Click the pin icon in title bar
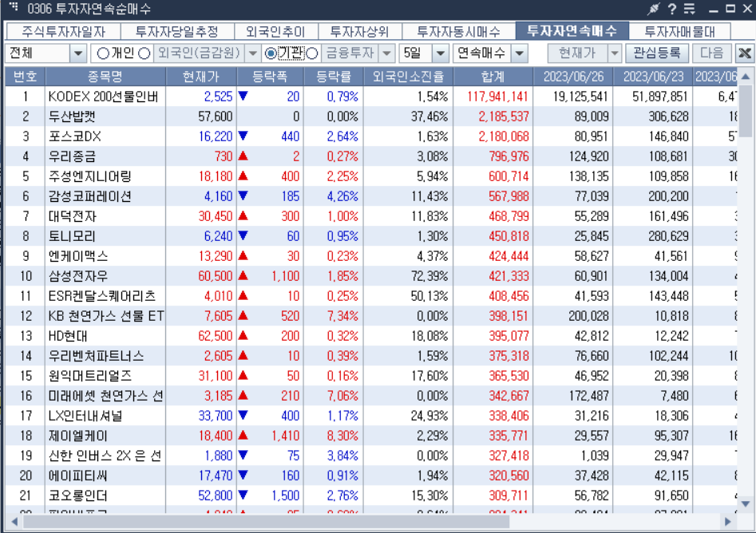Image resolution: width=756 pixels, height=533 pixels. pos(653,9)
